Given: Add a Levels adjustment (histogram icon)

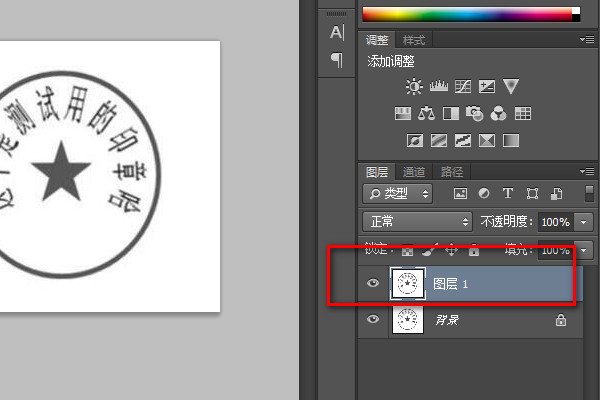Looking at the screenshot, I should pos(439,86).
